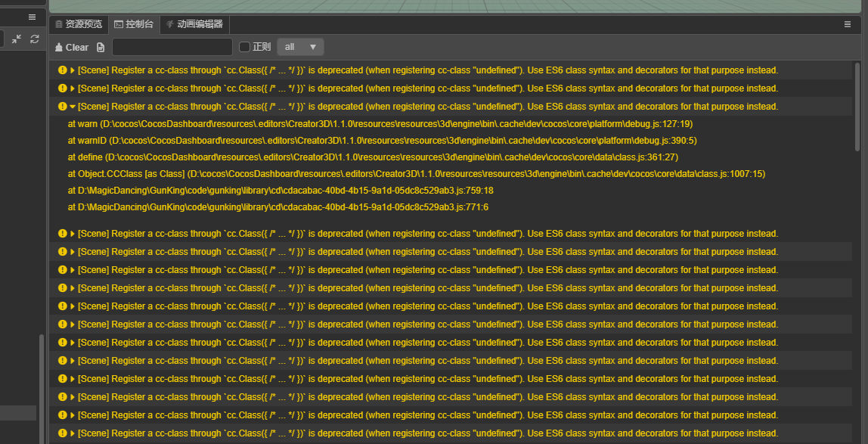Click warning icon of the expanded log entry
Image resolution: width=868 pixels, height=444 pixels.
tap(62, 107)
